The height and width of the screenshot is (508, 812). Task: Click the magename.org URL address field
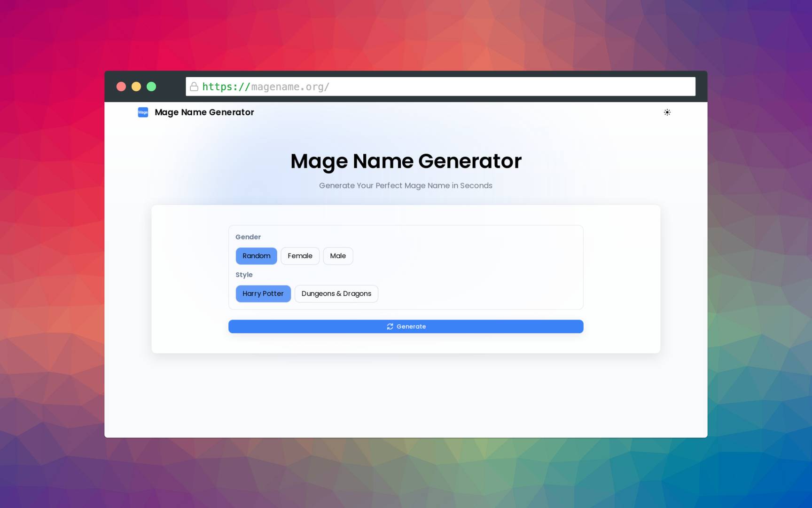[440, 87]
